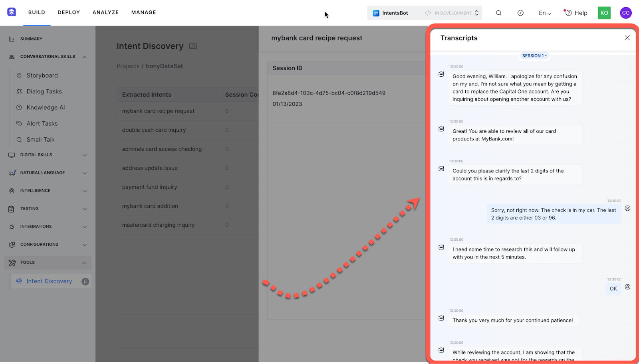639x364 pixels.
Task: Open the search magnifier icon in header
Action: (499, 13)
